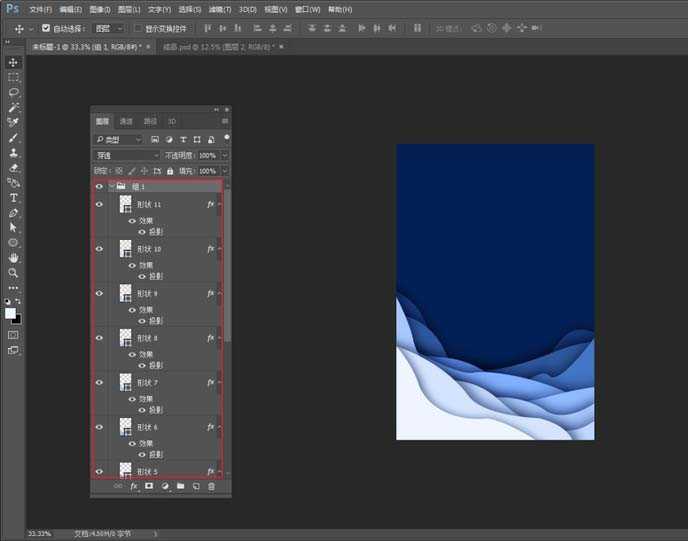Select the 形状 10 layer thumbnail
The image size is (688, 541).
(x=125, y=248)
